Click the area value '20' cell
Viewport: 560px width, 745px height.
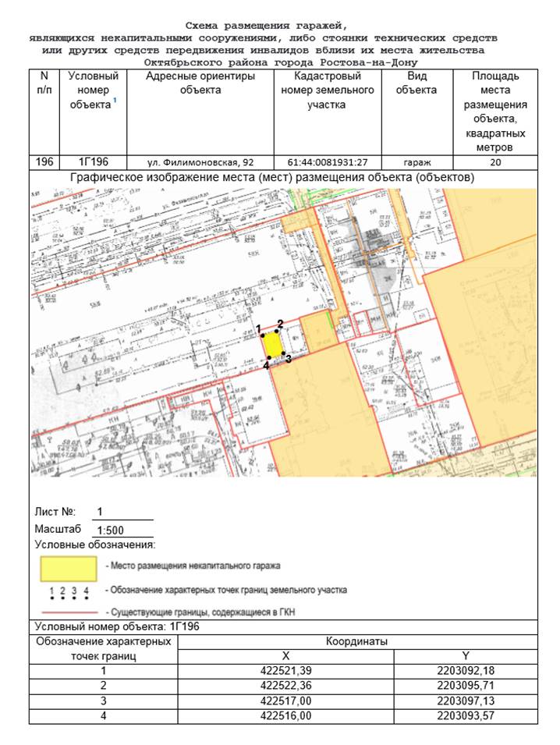pos(495,162)
